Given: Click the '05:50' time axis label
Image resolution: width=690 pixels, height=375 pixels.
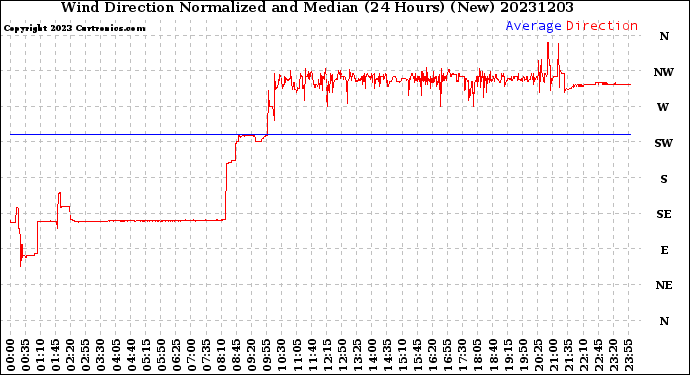Looking at the screenshot, I should click(161, 355).
